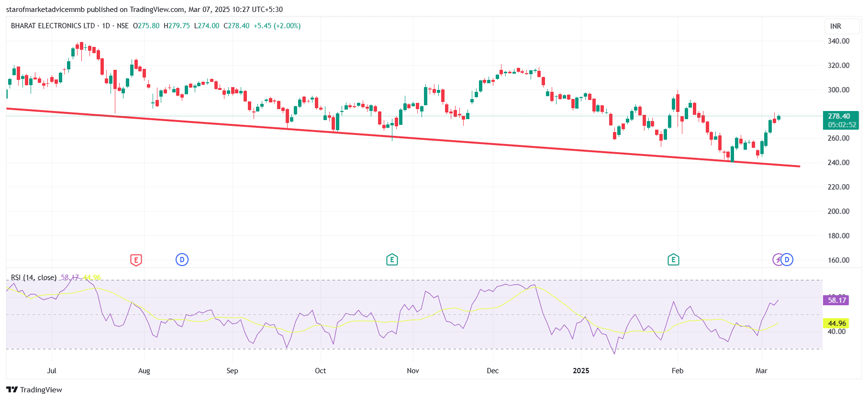Click the Mar label on time axis
868x400 pixels.
click(x=761, y=371)
